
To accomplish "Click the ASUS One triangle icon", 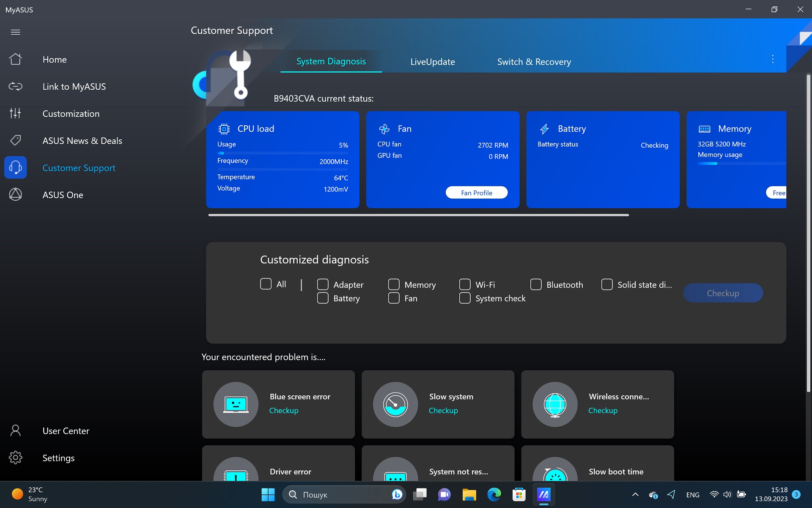I will pos(16,195).
